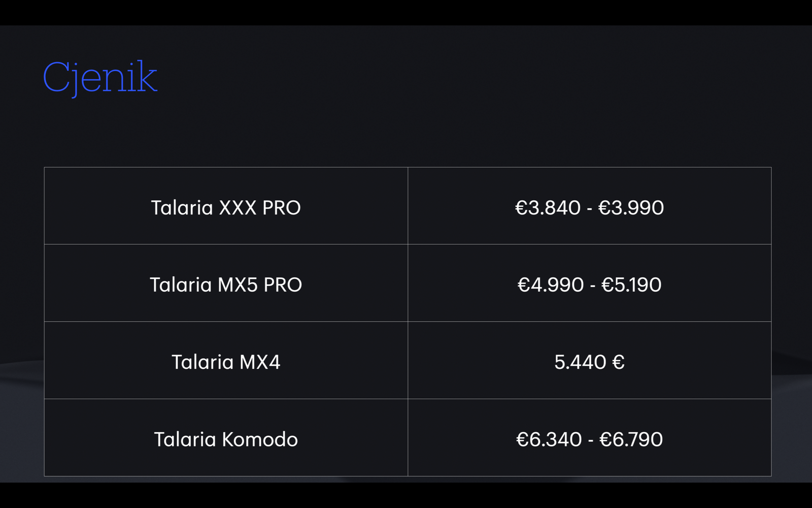
Task: Select the MX5 model text
Action: click(x=238, y=285)
